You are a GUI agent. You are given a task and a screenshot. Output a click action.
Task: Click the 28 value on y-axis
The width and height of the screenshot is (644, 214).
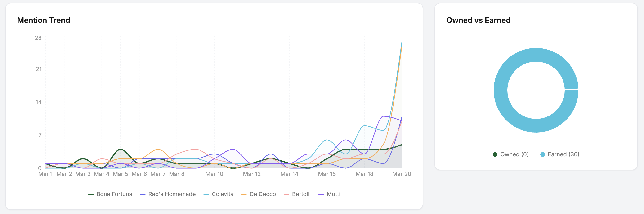[38, 38]
